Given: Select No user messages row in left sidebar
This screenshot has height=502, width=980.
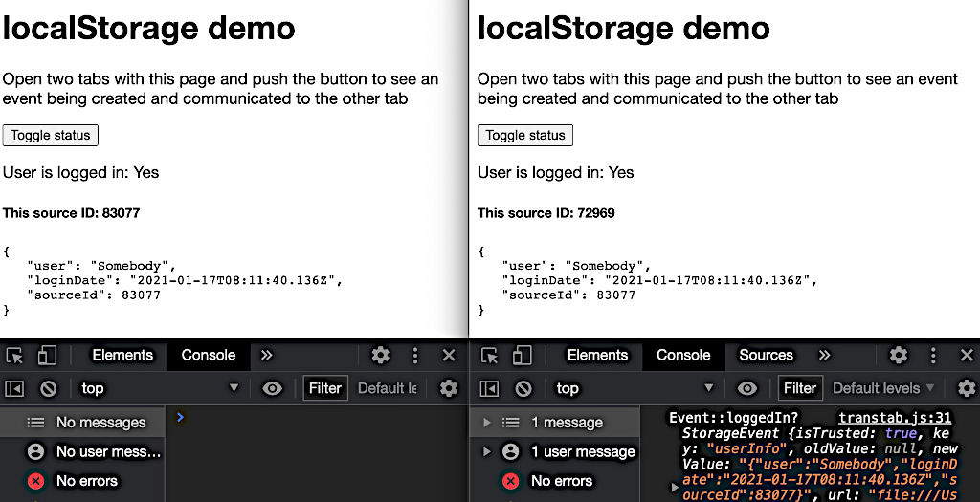Looking at the screenshot, I should point(82,451).
